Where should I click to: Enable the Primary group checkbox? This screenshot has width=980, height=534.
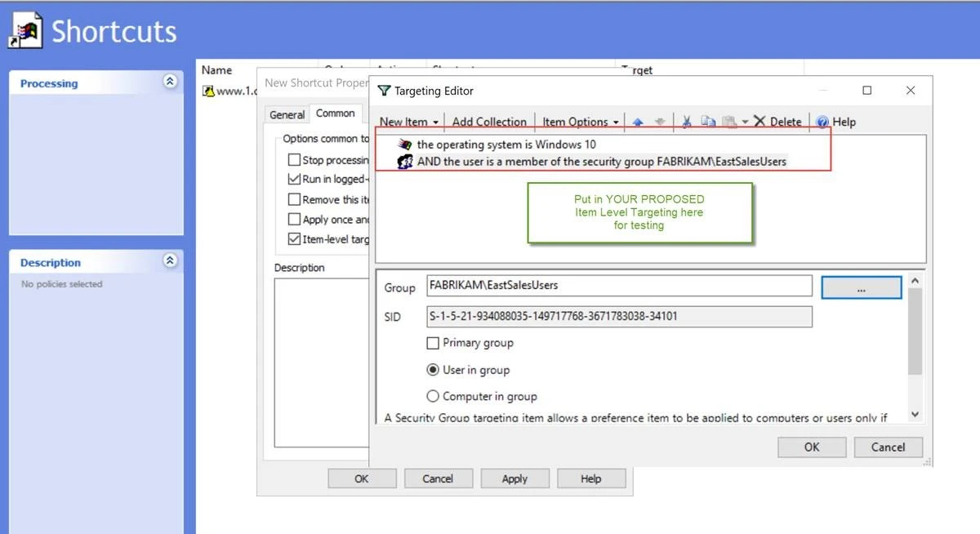(x=433, y=343)
